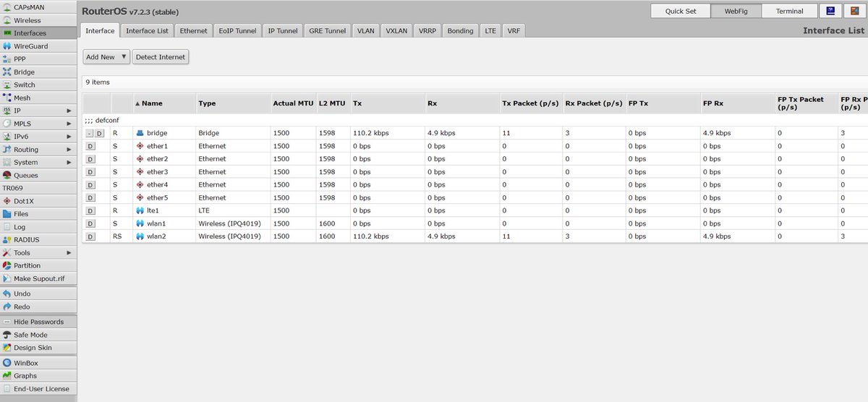868x402 pixels.
Task: Click the orange logout icon in the header
Action: pyautogui.click(x=854, y=11)
